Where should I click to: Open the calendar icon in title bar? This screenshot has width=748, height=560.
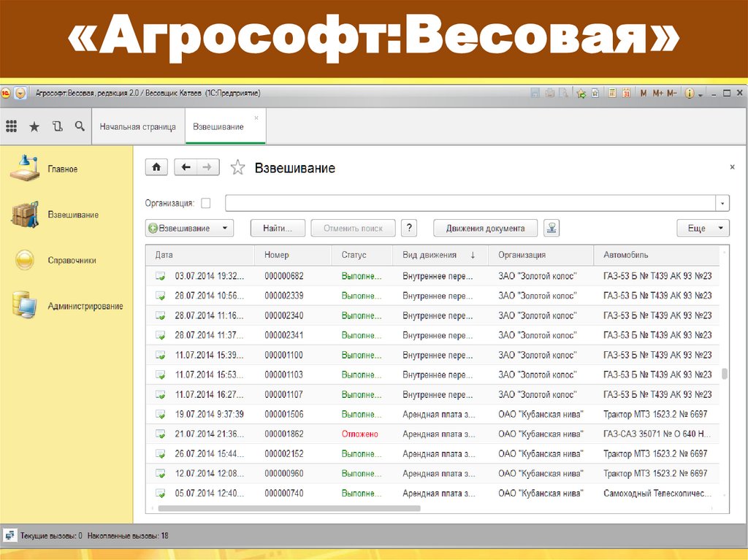point(625,93)
